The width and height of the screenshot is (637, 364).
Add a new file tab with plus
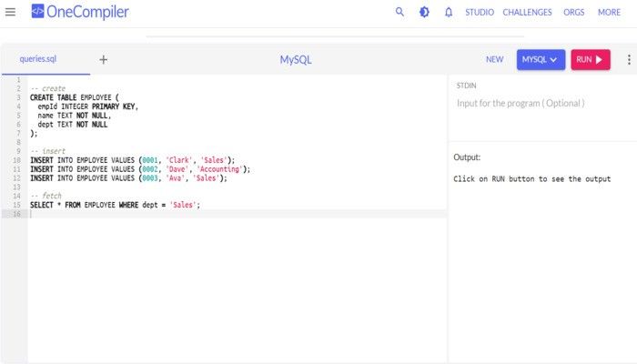click(103, 60)
